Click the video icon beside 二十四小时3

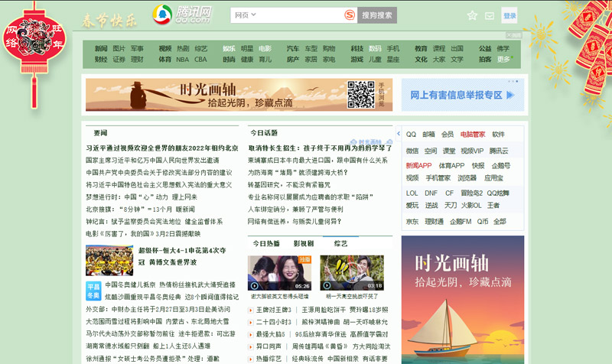point(251,322)
